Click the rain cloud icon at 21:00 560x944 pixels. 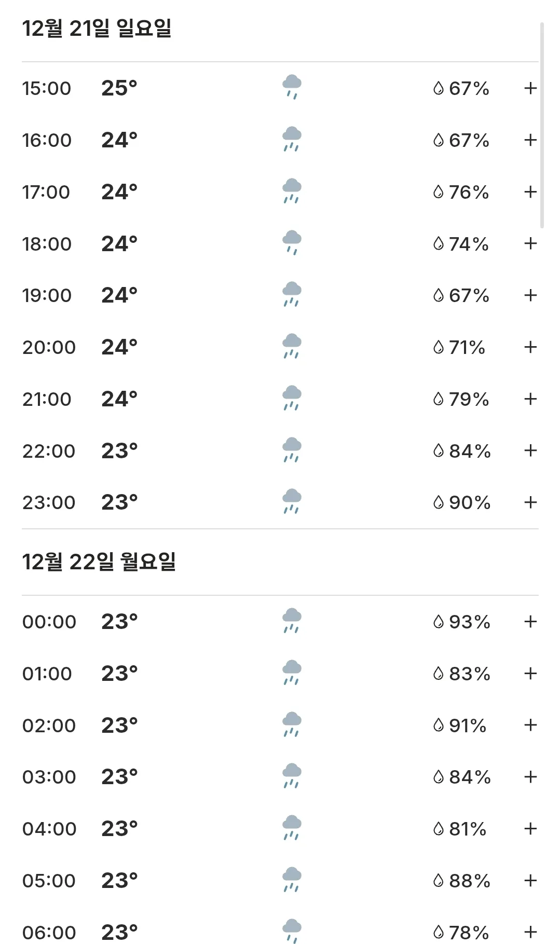pos(292,398)
